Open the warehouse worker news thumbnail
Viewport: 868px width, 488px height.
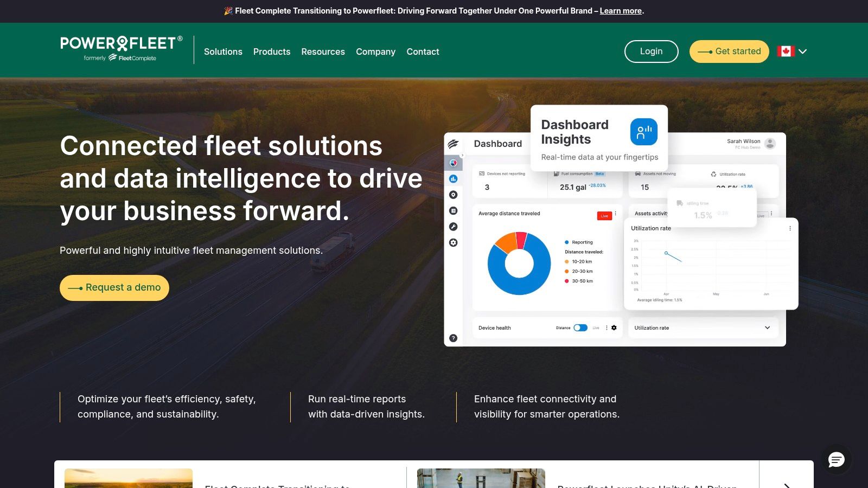tap(481, 478)
